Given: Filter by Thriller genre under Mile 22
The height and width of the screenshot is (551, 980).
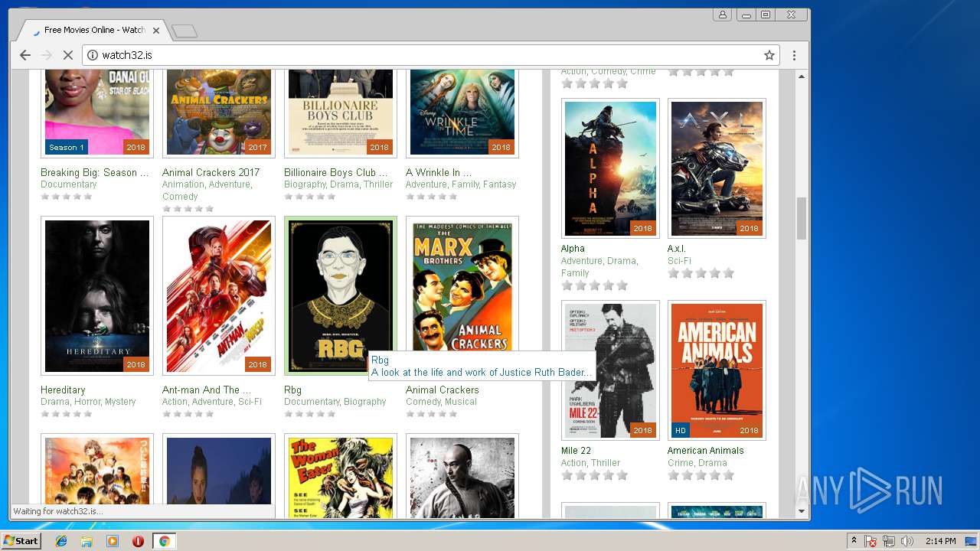Looking at the screenshot, I should point(606,463).
